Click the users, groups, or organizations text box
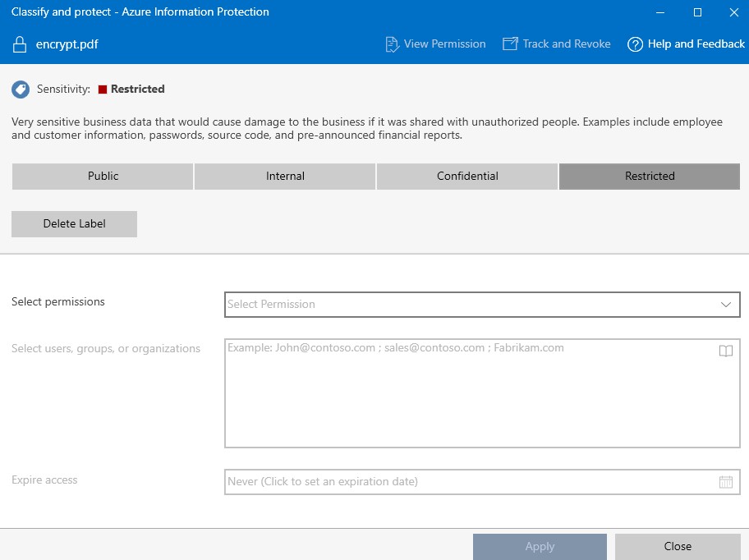 [482, 393]
